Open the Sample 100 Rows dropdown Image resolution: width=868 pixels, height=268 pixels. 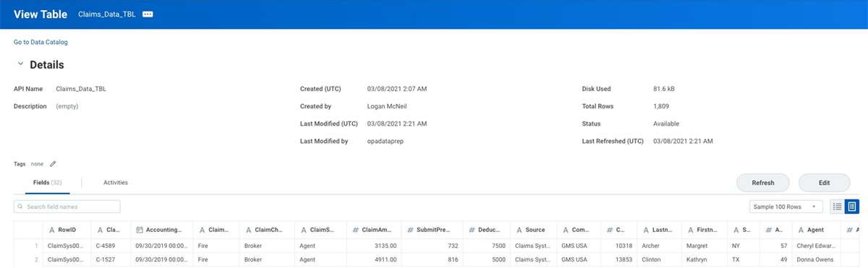point(786,207)
